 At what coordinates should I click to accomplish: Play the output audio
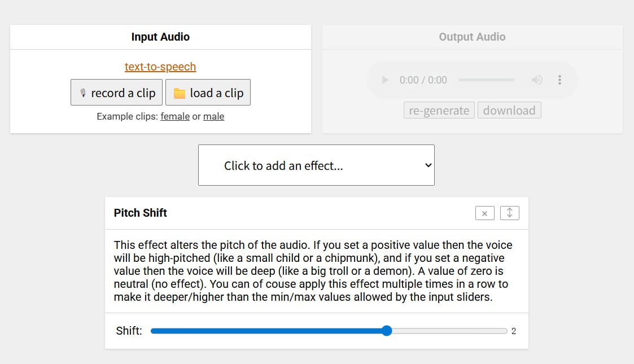(x=386, y=80)
